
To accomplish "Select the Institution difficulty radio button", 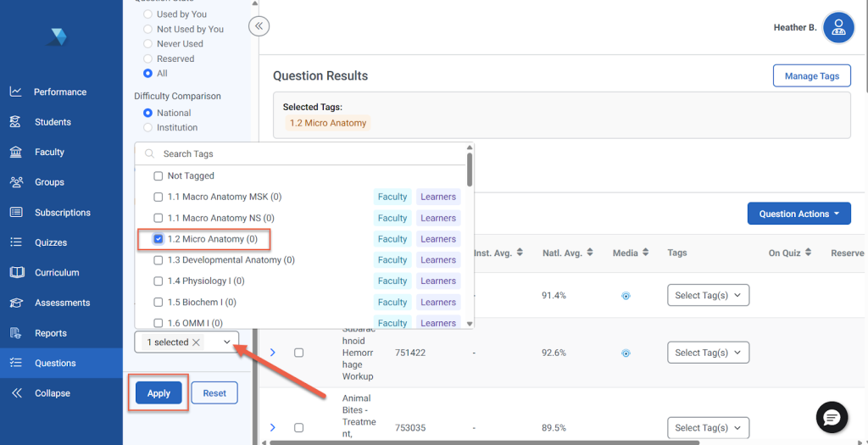I will click(x=148, y=128).
